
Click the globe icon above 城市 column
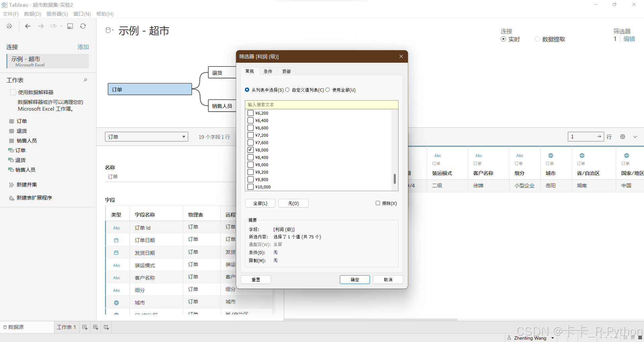pos(551,156)
